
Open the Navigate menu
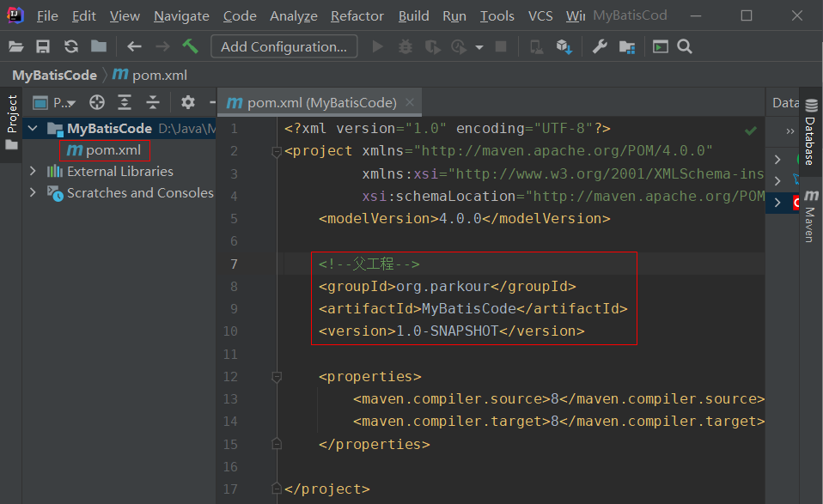[x=181, y=16]
